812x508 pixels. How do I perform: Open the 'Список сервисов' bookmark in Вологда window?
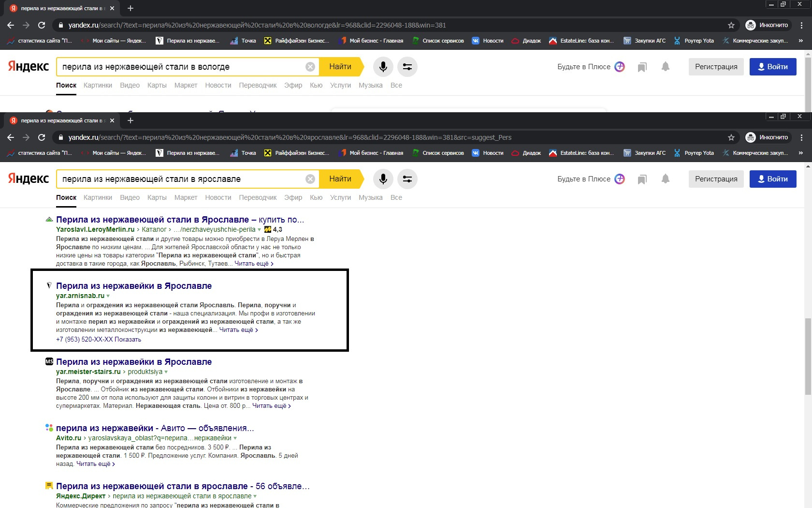(438, 41)
